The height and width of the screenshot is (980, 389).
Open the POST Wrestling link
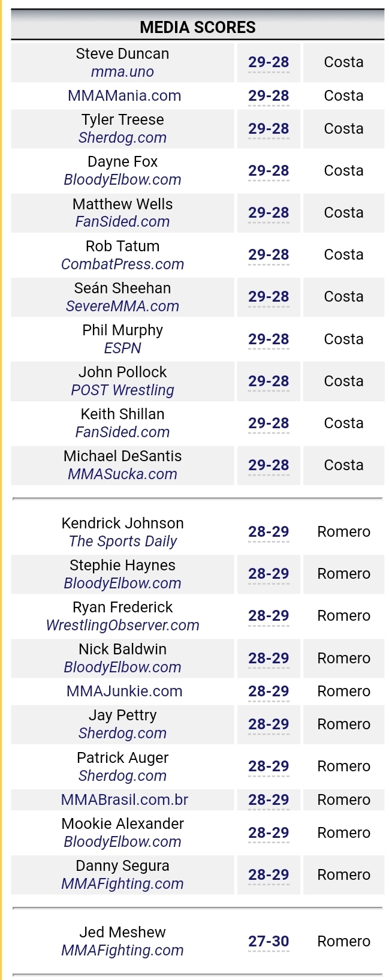coord(122,390)
